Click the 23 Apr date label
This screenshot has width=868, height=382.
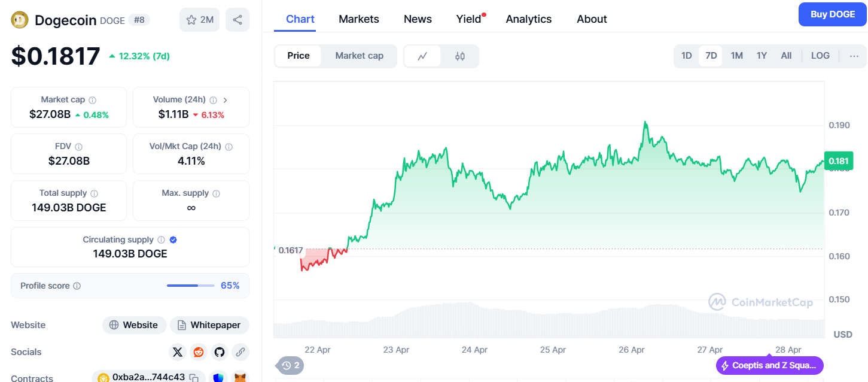coord(396,350)
